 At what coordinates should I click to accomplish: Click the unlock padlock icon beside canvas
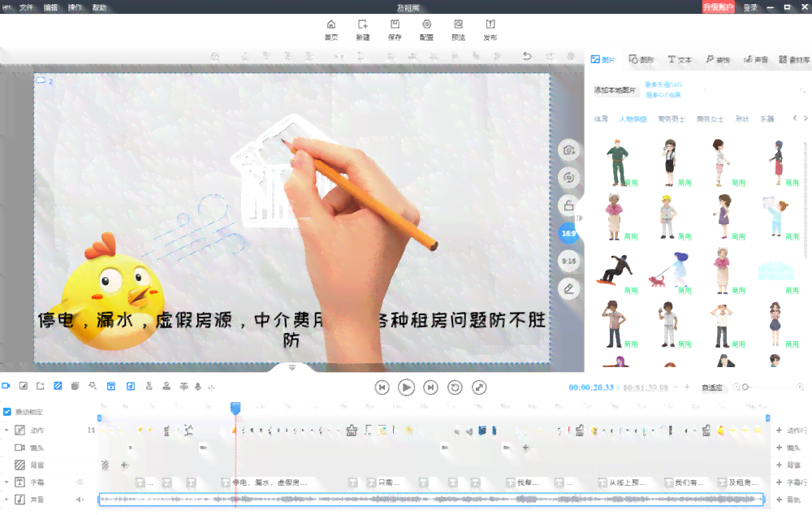(568, 206)
